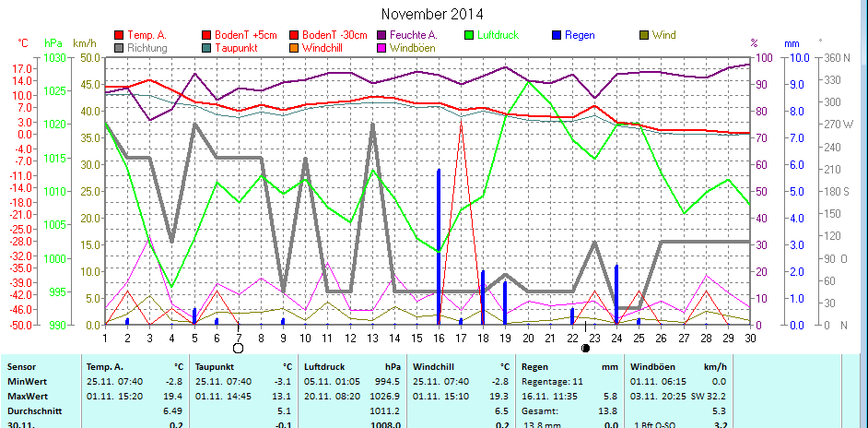
Task: Select the green Luftdruck legend marker
Action: point(469,36)
